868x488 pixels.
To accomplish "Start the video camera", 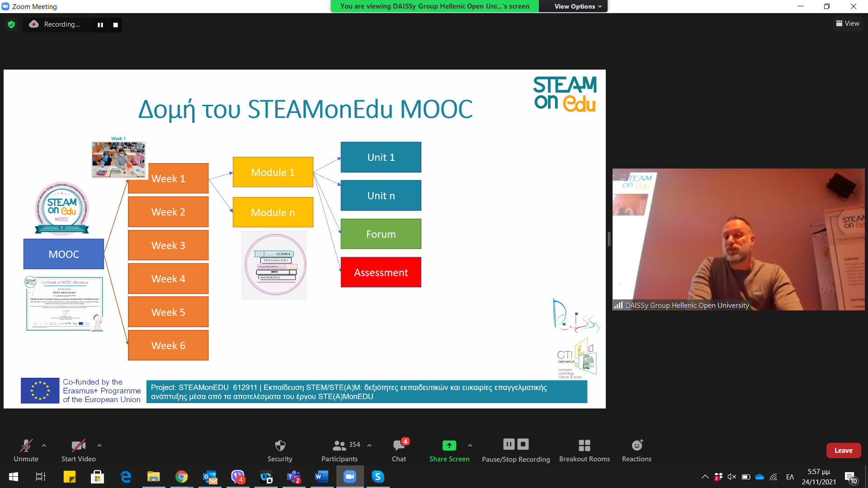I will tap(78, 446).
